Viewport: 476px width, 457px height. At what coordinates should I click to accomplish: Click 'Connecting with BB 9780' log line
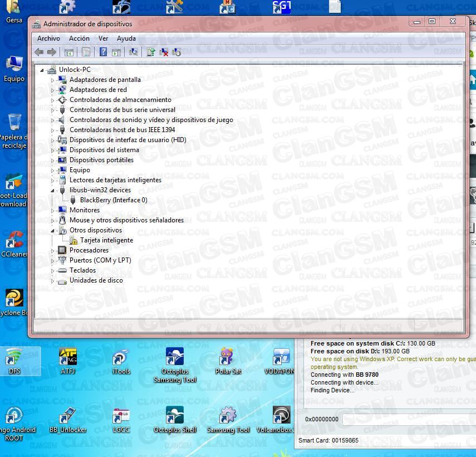click(x=344, y=375)
